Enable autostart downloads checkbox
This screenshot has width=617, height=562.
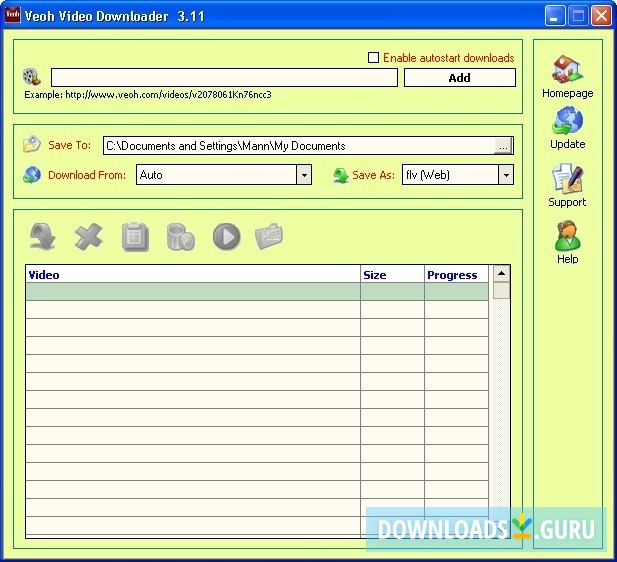tap(373, 57)
